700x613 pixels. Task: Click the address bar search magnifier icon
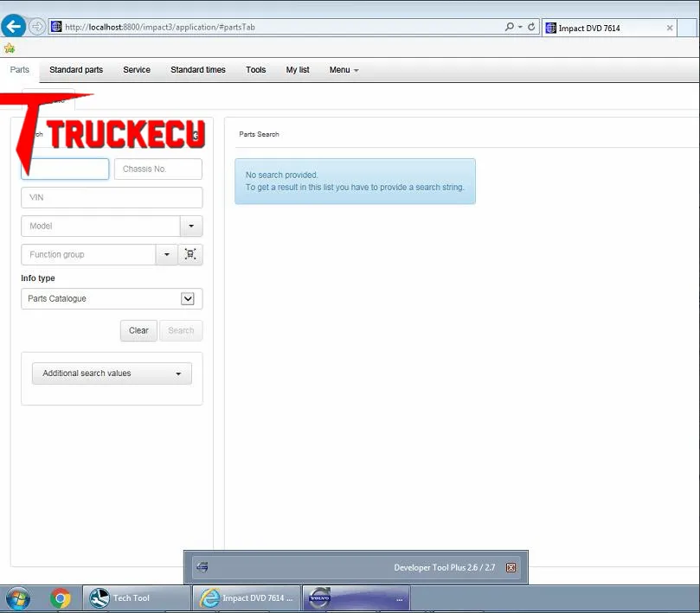tap(510, 27)
